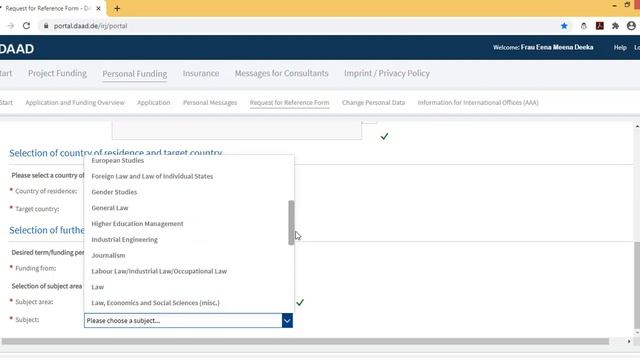Open a new browser tab

pyautogui.click(x=117, y=8)
